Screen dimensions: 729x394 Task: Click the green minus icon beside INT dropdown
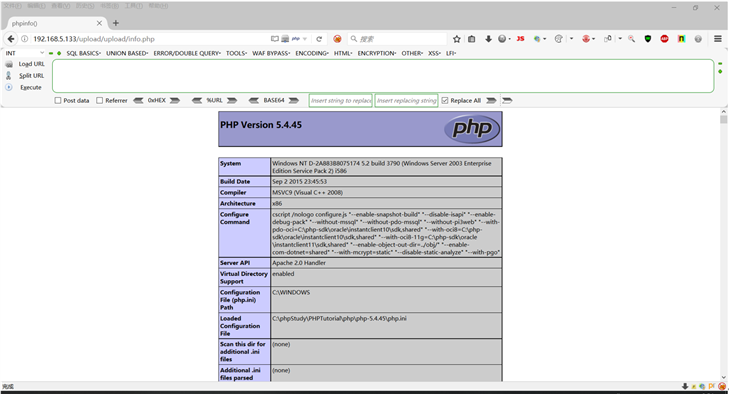(51, 53)
